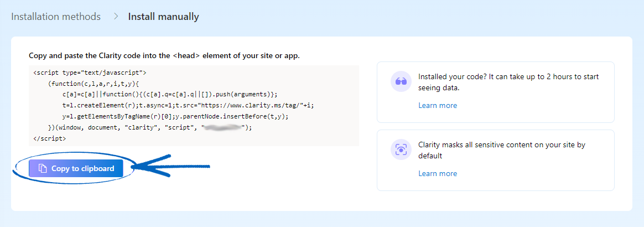
Task: Click "Clarity masks all sensitive content" text
Action: [x=501, y=150]
